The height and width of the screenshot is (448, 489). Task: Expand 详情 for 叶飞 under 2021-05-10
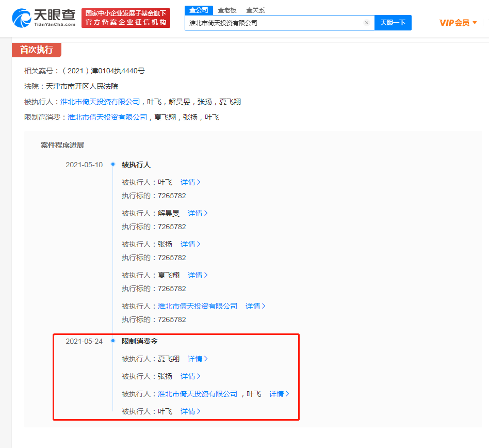pyautogui.click(x=190, y=182)
